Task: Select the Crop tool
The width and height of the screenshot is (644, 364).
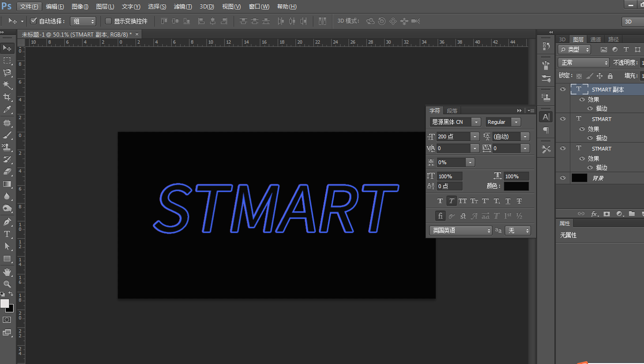Action: tap(7, 97)
